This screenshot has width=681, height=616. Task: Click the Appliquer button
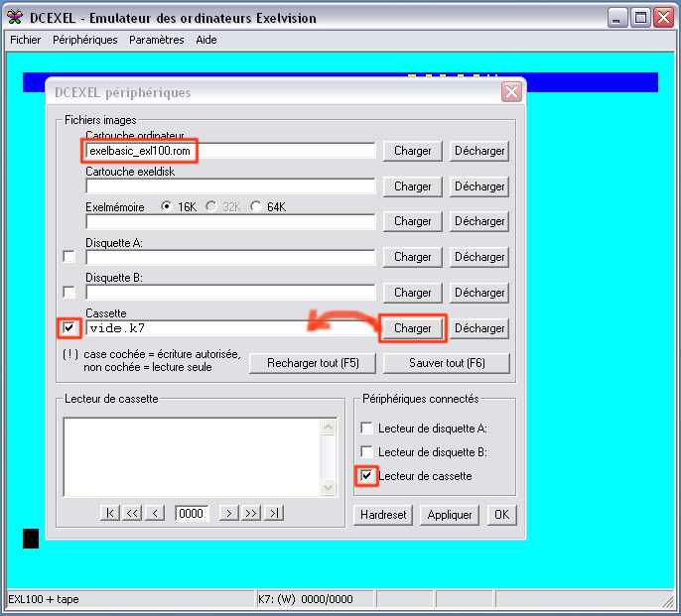point(450,515)
